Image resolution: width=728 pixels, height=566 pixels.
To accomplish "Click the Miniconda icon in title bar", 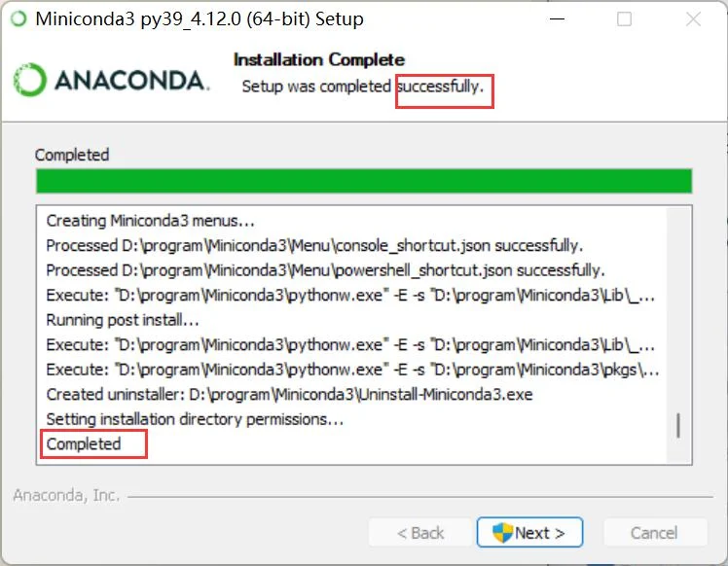I will tap(18, 18).
